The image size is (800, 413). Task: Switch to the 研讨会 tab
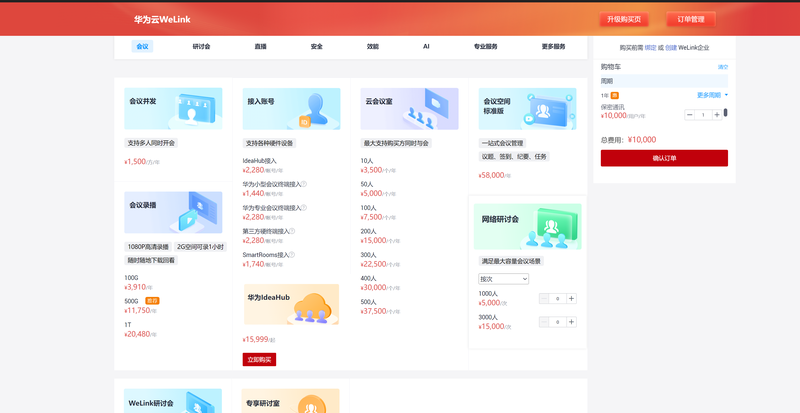coord(202,46)
